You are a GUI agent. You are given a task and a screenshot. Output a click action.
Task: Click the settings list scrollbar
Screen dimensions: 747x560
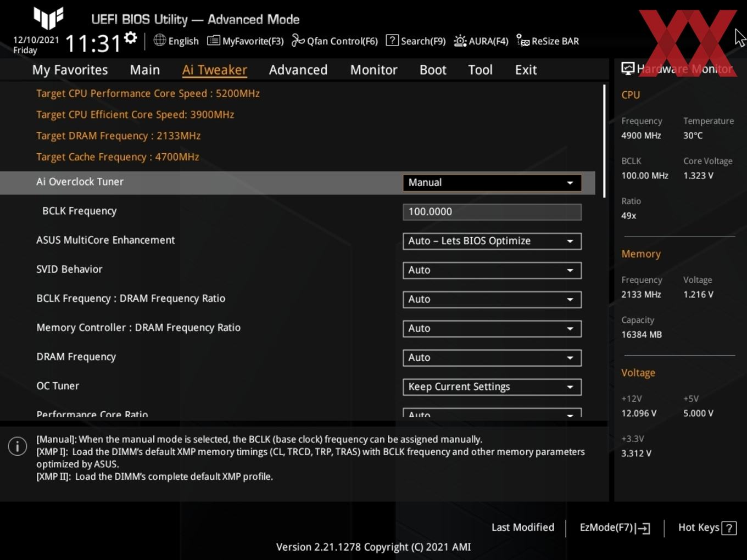coord(604,141)
